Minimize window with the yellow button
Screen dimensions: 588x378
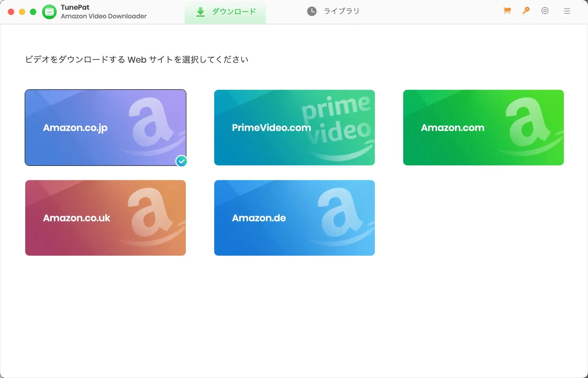[22, 12]
